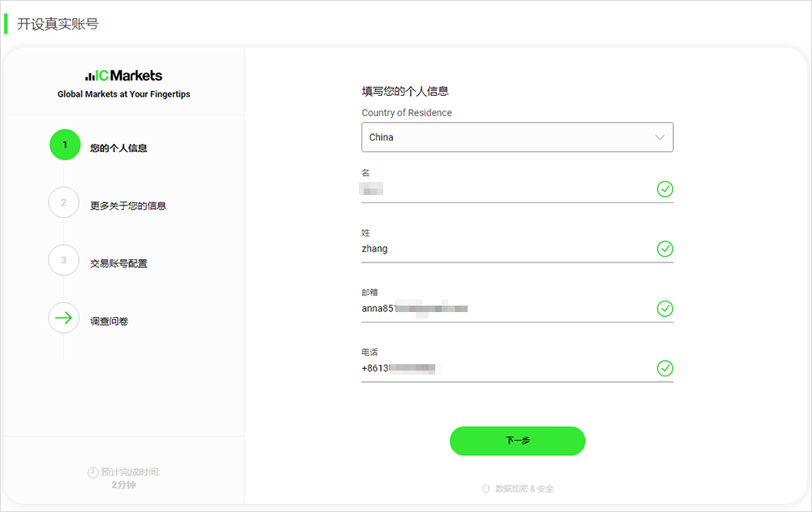This screenshot has width=812, height=512.
Task: Click the IC Markets logo
Action: (123, 76)
